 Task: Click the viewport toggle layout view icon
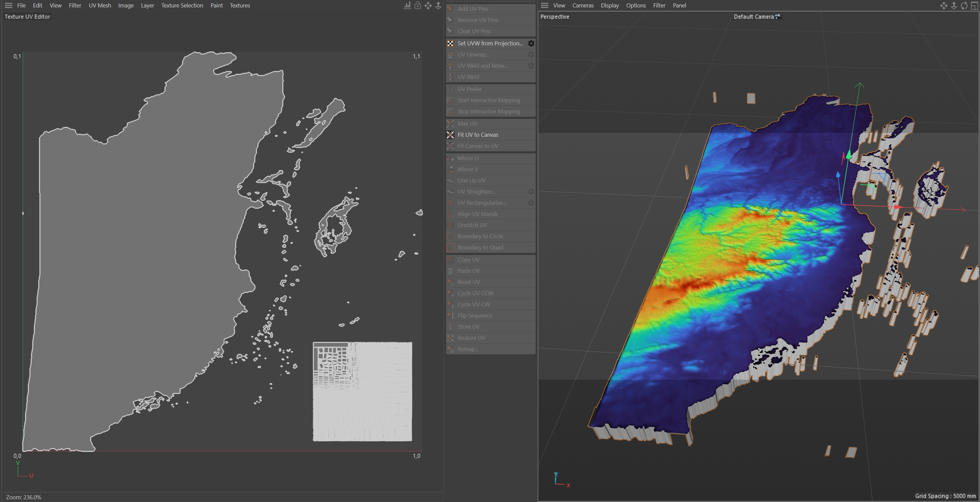(974, 5)
